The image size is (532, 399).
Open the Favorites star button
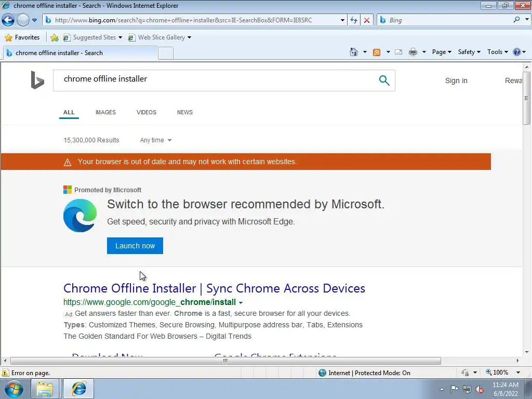22,37
